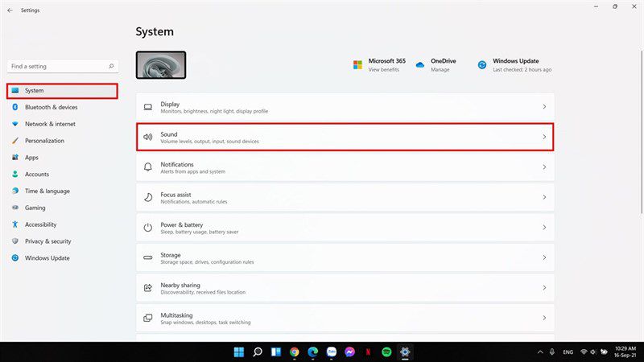Open Messenger from the taskbar

click(350, 352)
